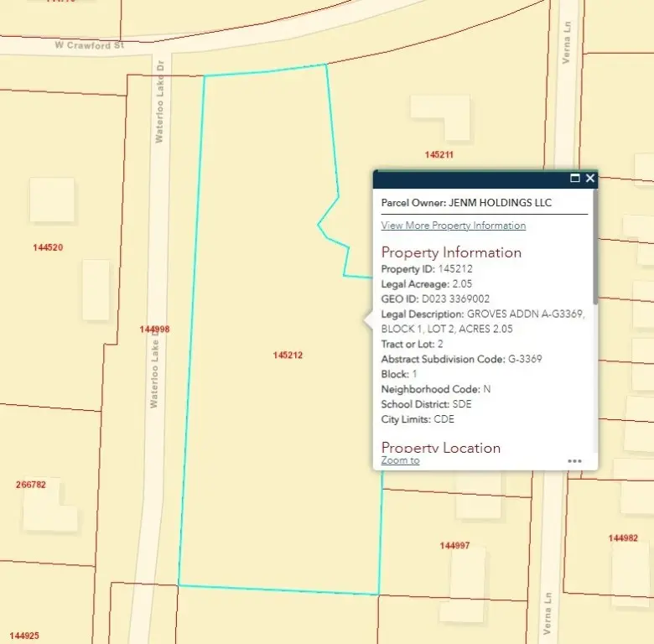This screenshot has width=654, height=644.
Task: Select parcel 266782 on the map
Action: coord(31,485)
